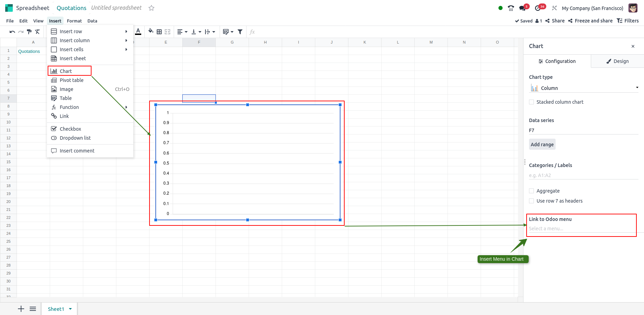644x315 pixels.
Task: Click the Add range button
Action: 542,145
